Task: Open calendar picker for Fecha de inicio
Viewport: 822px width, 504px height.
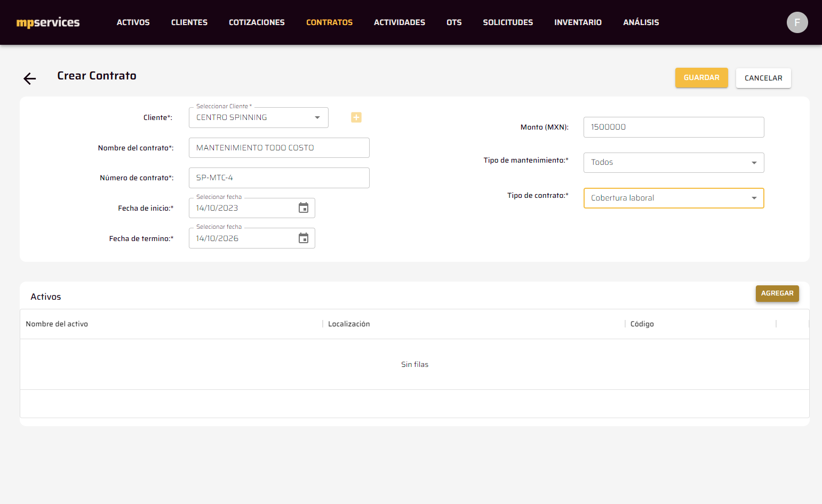Action: 304,208
